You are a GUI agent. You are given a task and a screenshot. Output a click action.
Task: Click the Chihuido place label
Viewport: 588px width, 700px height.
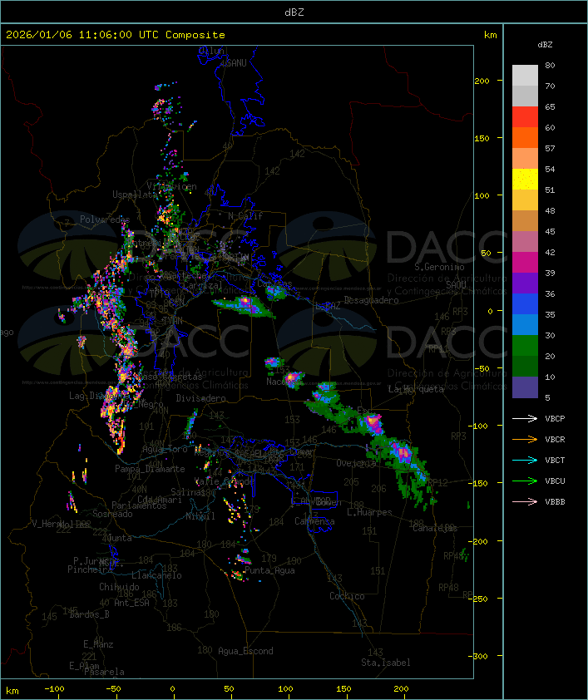pyautogui.click(x=119, y=587)
